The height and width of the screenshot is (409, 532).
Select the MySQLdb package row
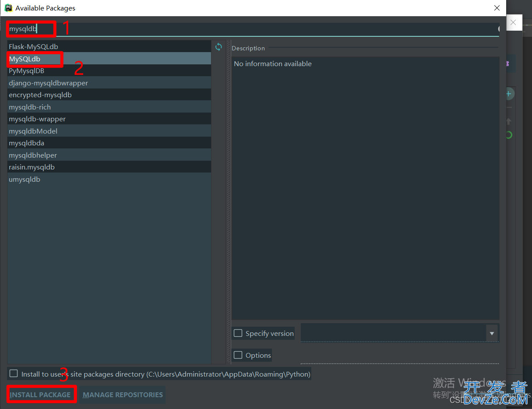[x=109, y=59]
